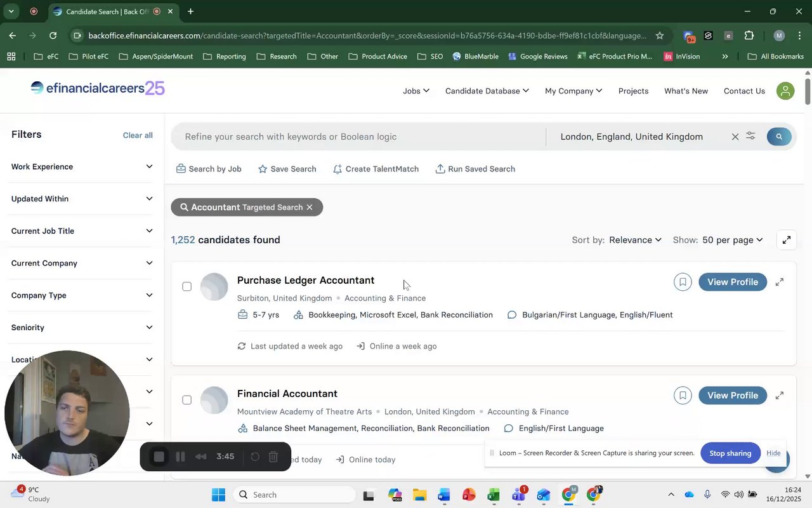Viewport: 812px width, 508px height.
Task: Open Microsoft Teams from taskbar
Action: click(x=519, y=495)
